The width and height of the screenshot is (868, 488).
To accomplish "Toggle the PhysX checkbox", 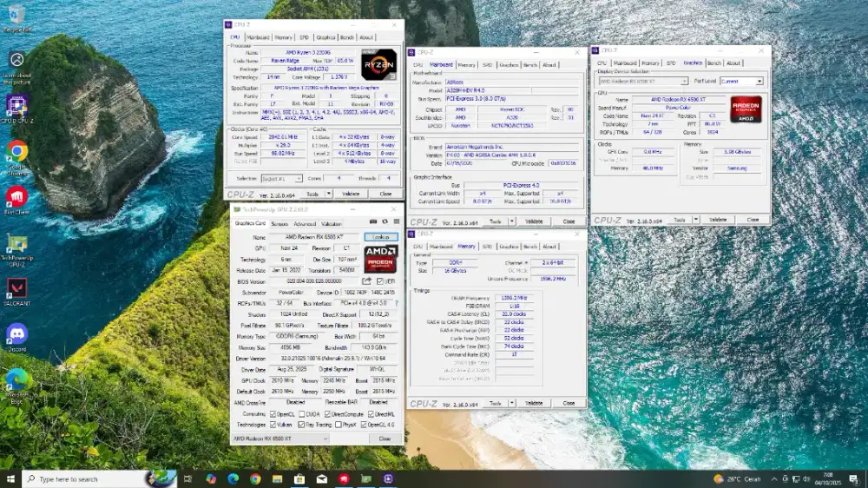I will (339, 425).
